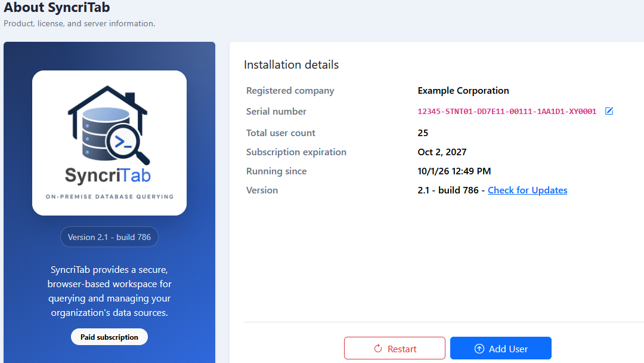Click the Serial number label

click(276, 112)
